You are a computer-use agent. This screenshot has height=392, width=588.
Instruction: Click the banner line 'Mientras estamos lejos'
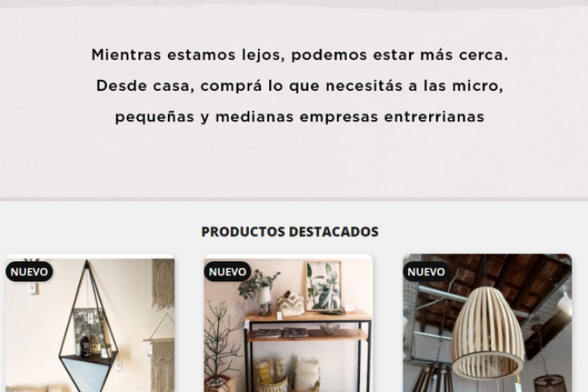[299, 55]
